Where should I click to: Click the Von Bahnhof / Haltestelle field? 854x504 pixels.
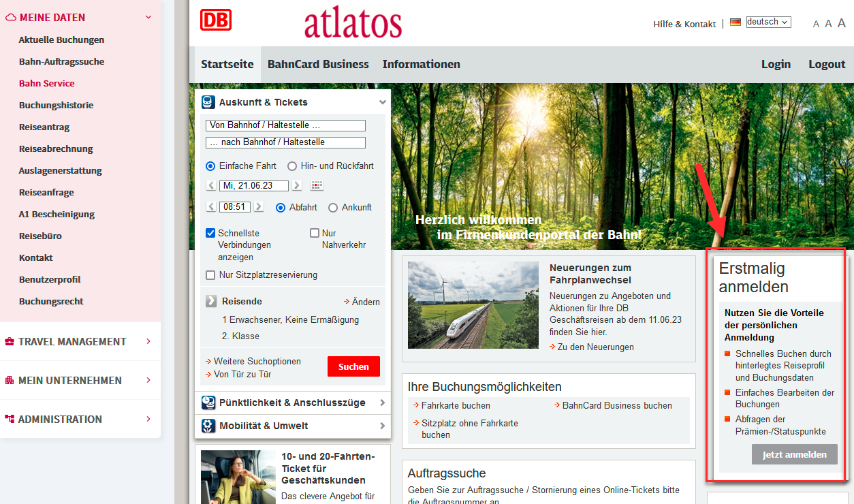click(285, 125)
